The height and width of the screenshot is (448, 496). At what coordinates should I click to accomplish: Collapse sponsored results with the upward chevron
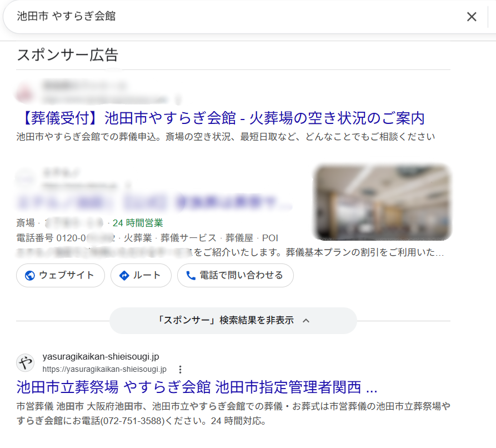(x=305, y=321)
